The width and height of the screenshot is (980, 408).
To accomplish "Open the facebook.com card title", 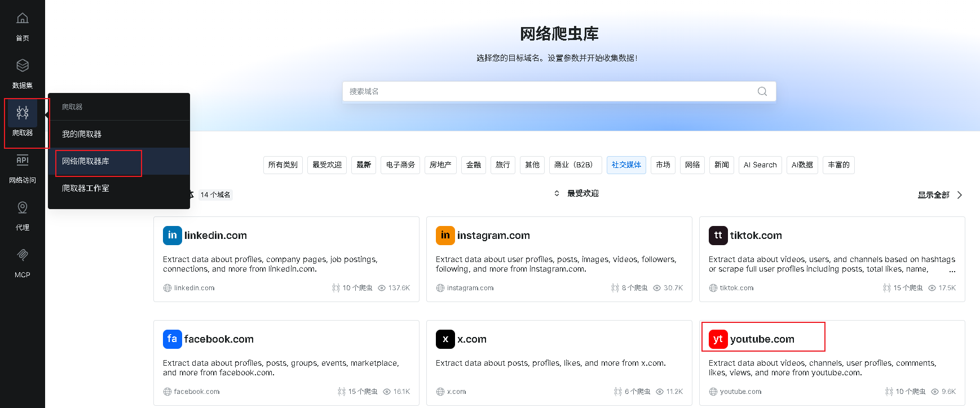I will [219, 339].
